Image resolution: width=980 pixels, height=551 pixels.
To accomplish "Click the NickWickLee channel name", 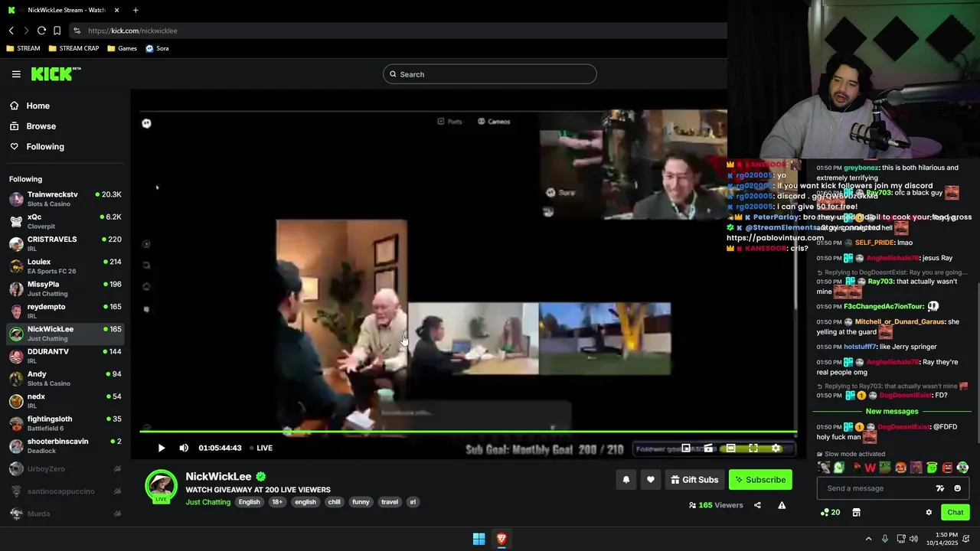I will [x=220, y=477].
